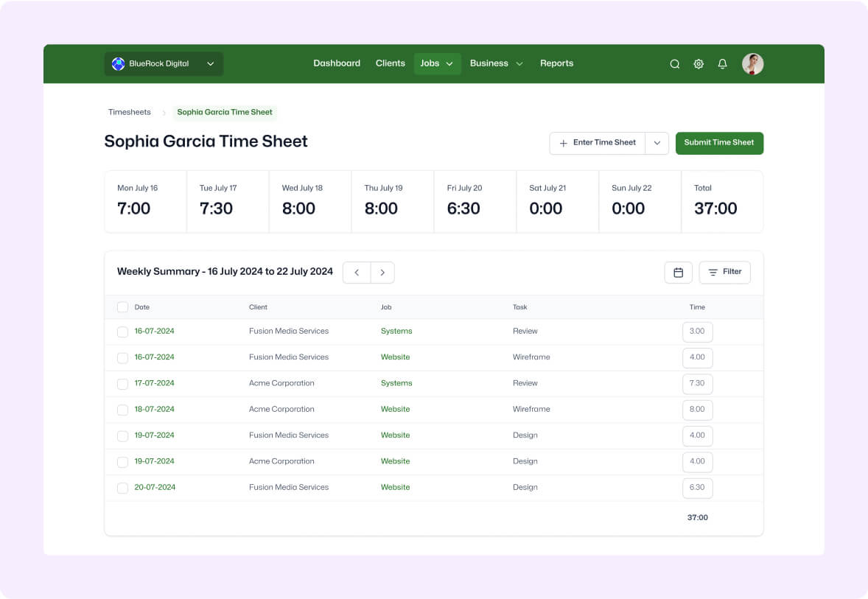Click the settings gear icon

pyautogui.click(x=699, y=63)
